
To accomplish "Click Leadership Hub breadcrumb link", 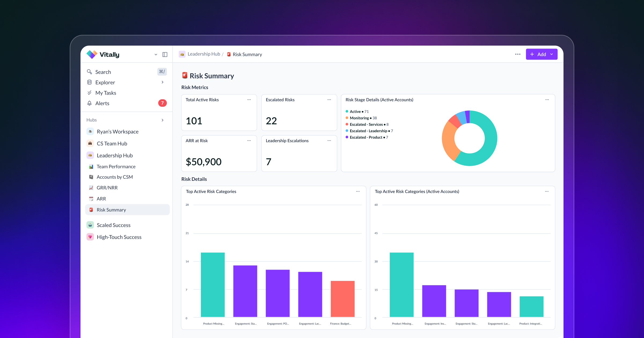I will tap(204, 54).
